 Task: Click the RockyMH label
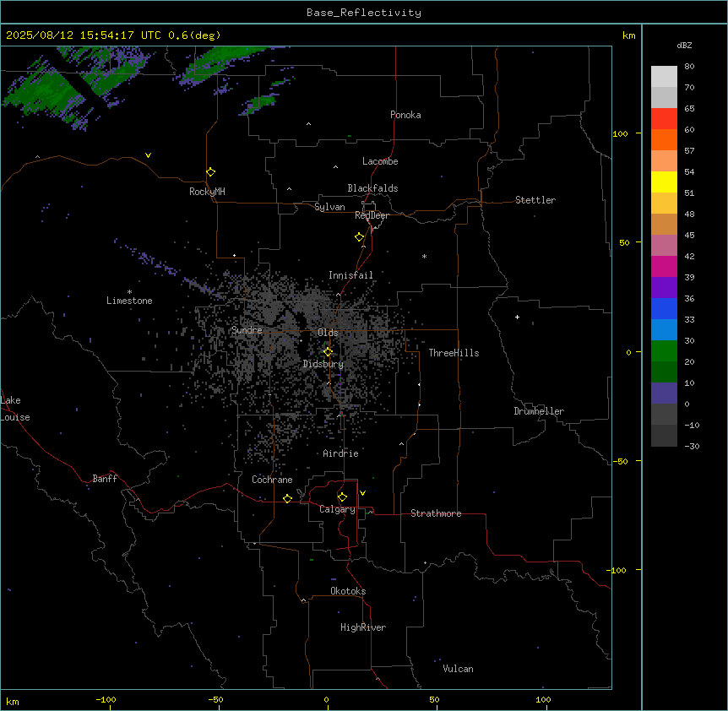tap(207, 192)
